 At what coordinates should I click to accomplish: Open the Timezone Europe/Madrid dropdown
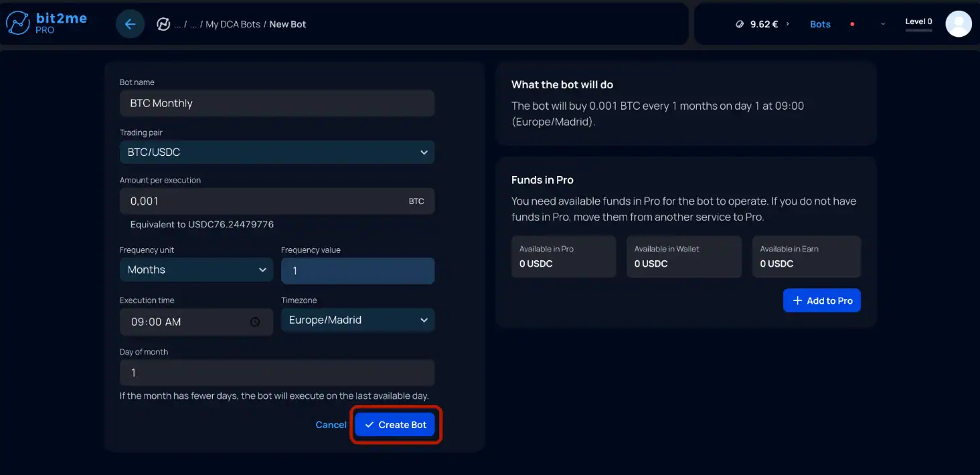[x=357, y=320]
